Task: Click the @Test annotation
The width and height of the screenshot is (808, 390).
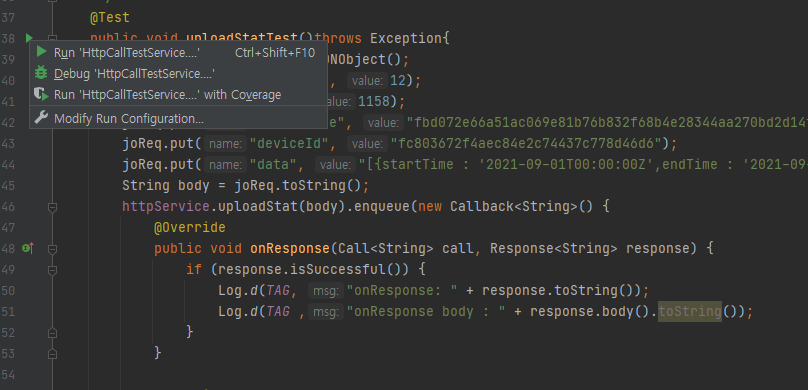Action: (110, 18)
